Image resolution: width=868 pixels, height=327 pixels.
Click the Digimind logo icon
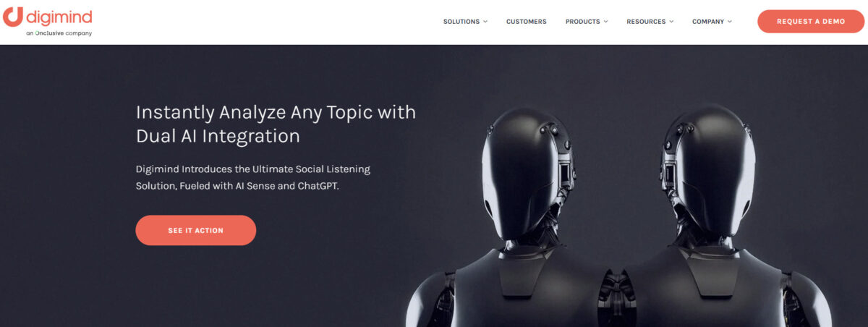tap(13, 17)
